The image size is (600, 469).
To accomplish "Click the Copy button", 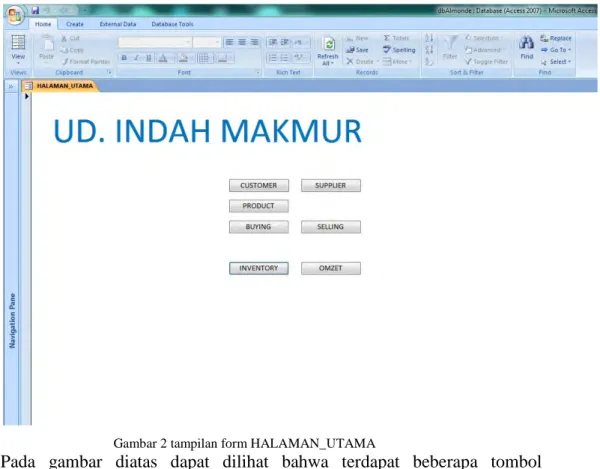I will click(72, 50).
